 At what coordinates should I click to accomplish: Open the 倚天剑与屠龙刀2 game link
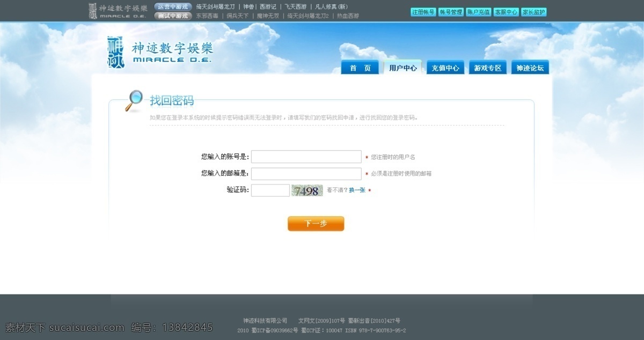308,16
